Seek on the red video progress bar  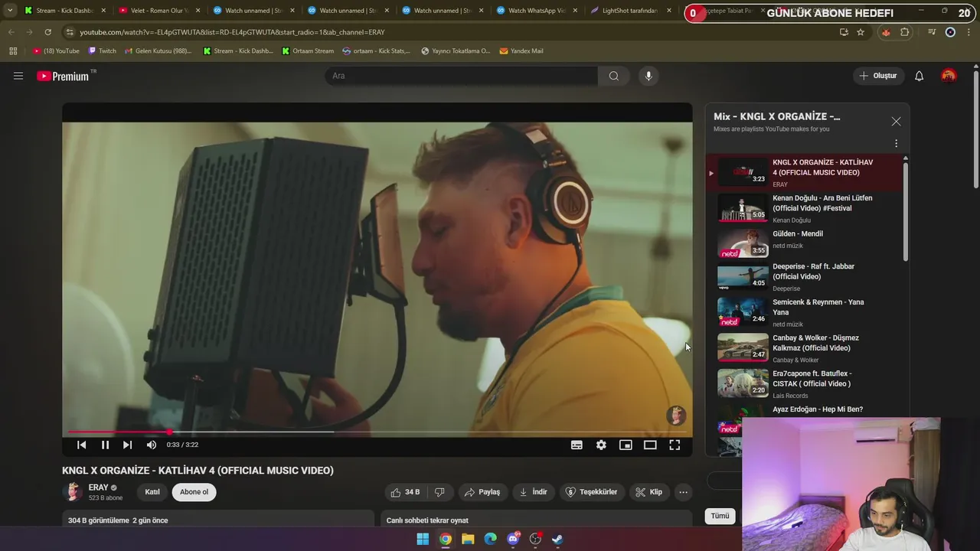click(x=377, y=432)
